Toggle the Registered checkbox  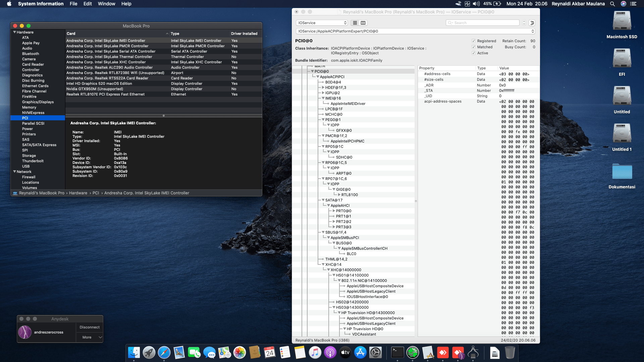click(x=474, y=41)
